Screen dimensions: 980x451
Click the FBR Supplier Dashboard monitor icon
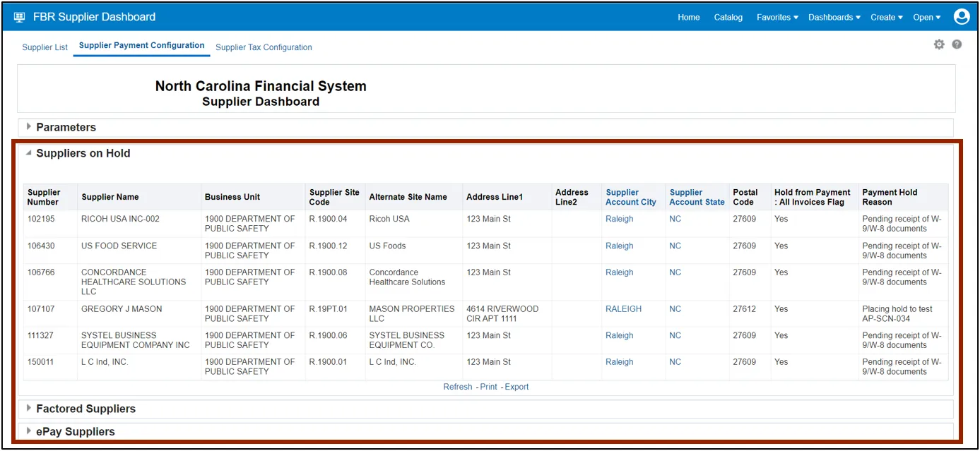click(19, 17)
